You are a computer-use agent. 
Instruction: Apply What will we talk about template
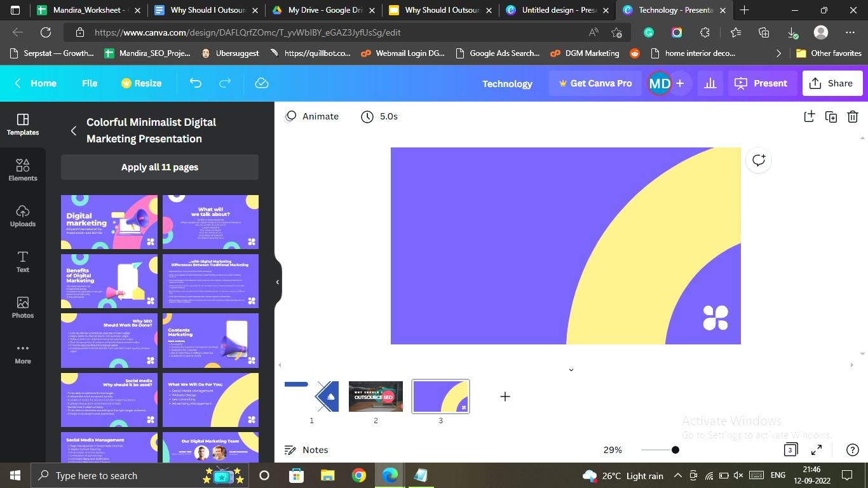211,222
